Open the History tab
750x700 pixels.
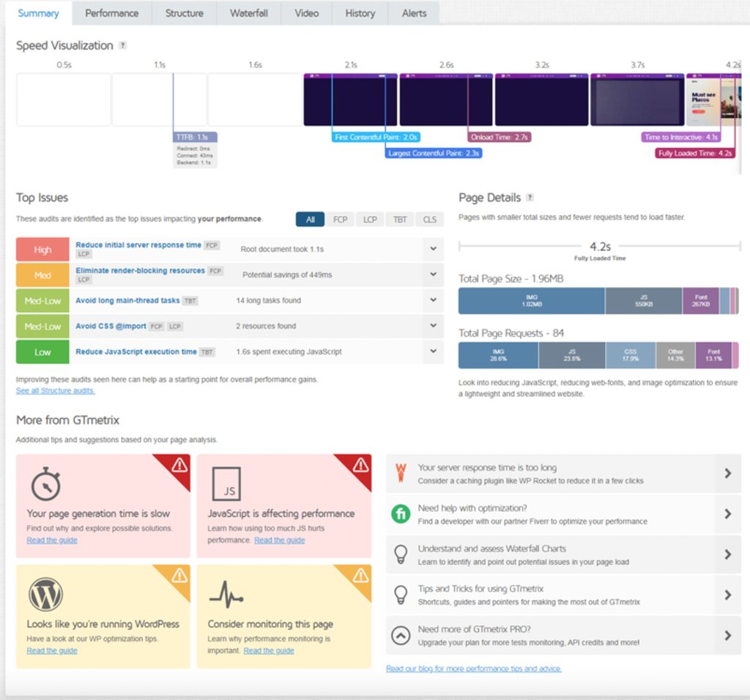360,12
